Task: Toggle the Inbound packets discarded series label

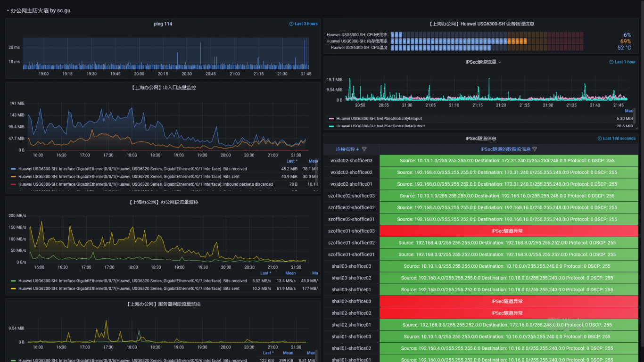Action: pos(145,184)
